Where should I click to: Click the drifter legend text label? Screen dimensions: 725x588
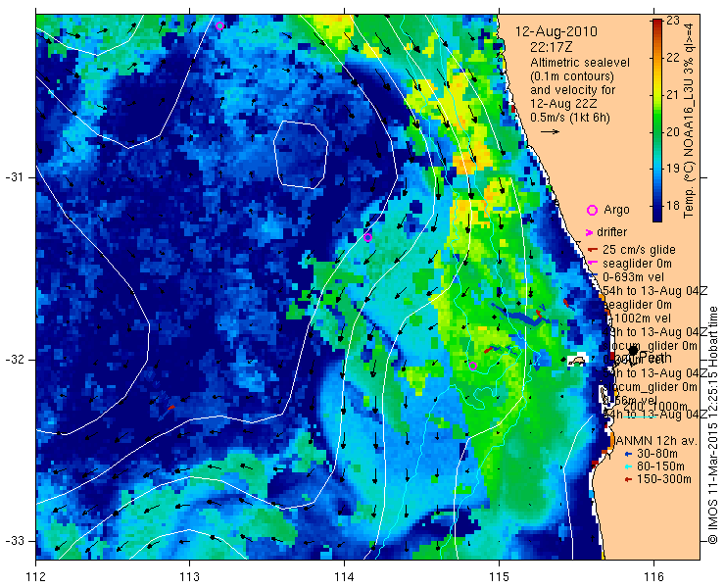point(612,232)
